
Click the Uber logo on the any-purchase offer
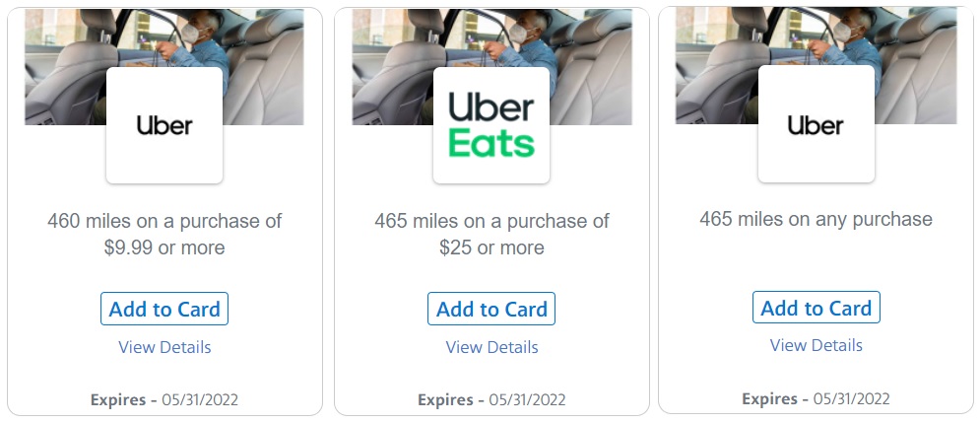pyautogui.click(x=816, y=125)
